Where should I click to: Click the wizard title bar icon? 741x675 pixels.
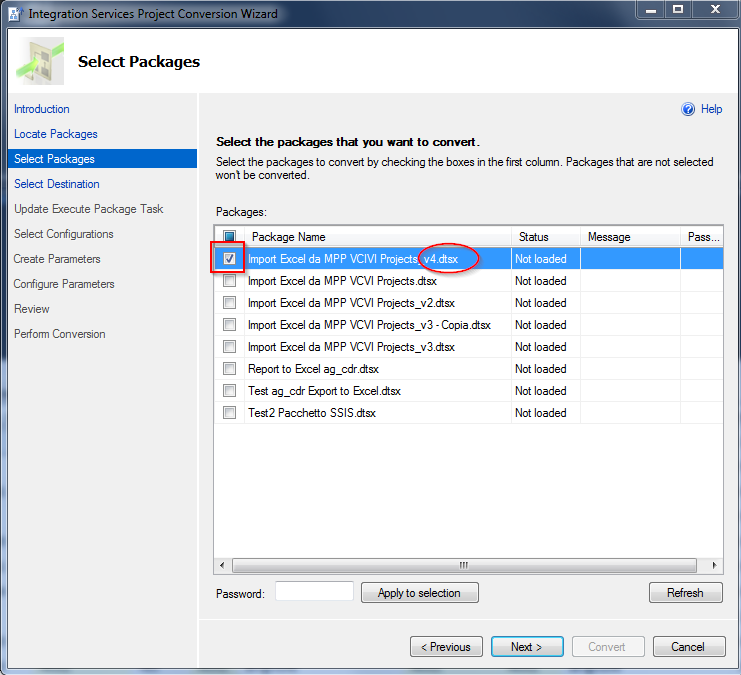coord(16,13)
